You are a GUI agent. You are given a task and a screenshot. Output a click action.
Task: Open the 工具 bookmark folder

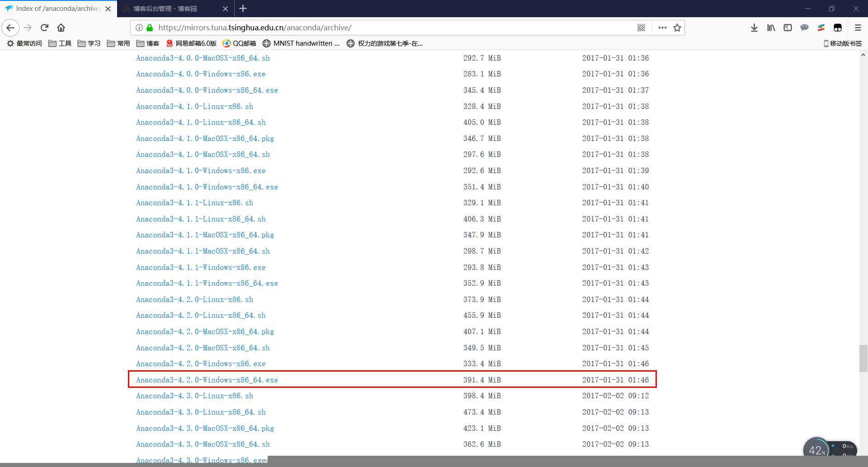click(60, 43)
